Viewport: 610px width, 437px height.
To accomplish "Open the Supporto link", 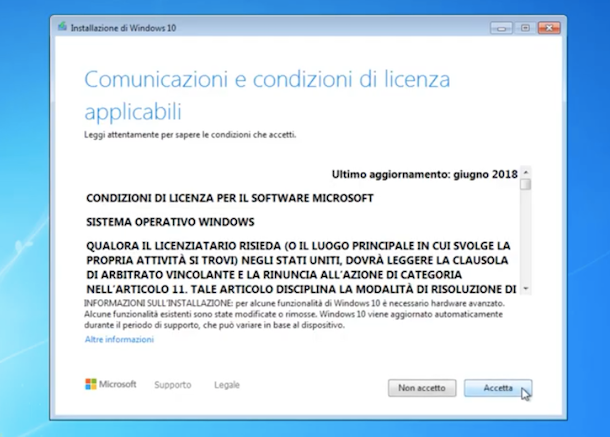I will click(173, 385).
